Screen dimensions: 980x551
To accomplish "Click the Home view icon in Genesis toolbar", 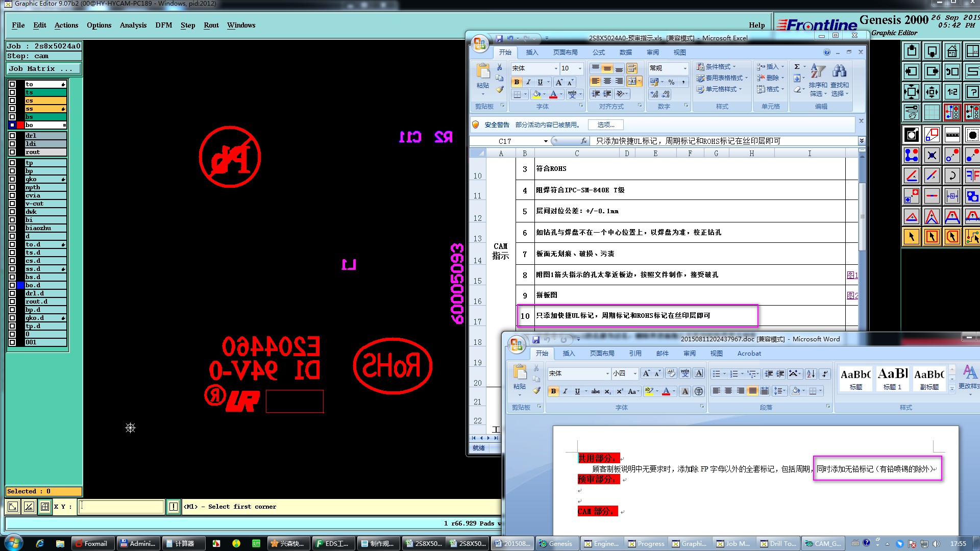I will pyautogui.click(x=952, y=51).
